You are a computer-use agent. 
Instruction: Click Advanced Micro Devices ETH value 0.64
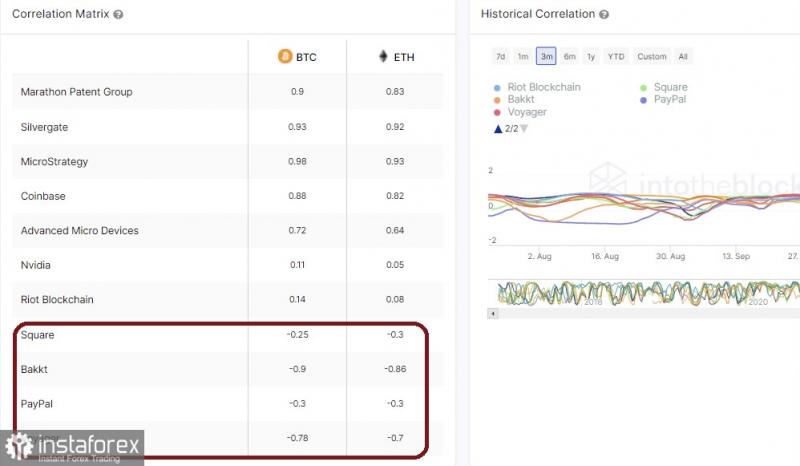coord(395,230)
